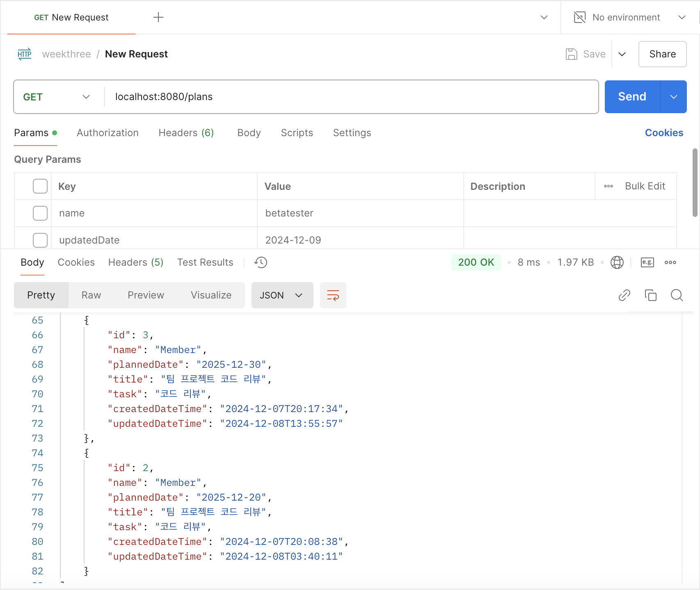
Task: Expand the Save options chevron
Action: click(622, 54)
